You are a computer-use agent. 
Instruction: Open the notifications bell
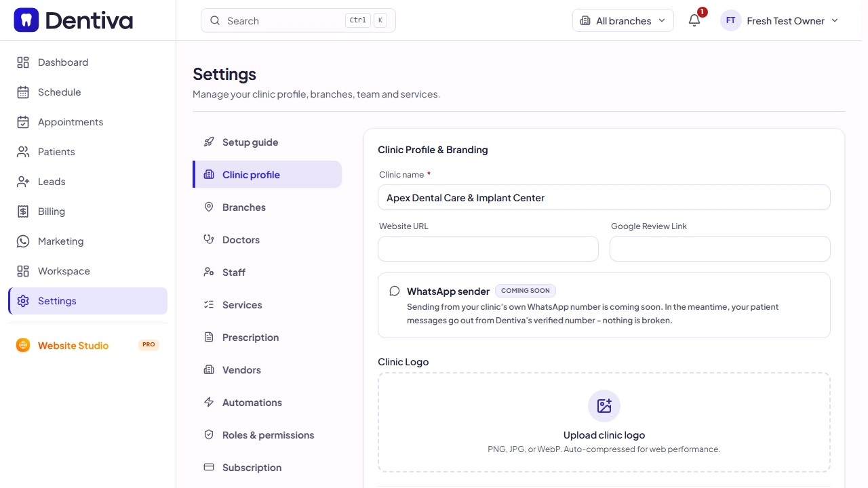click(x=694, y=20)
